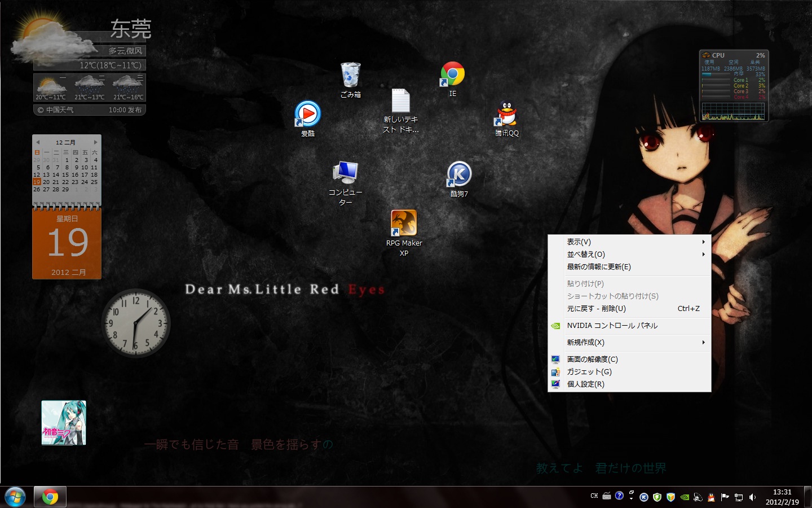Screen dimensions: 812x508
Task: Click the highlighted date 19 in calendar grid
Action: (x=37, y=182)
